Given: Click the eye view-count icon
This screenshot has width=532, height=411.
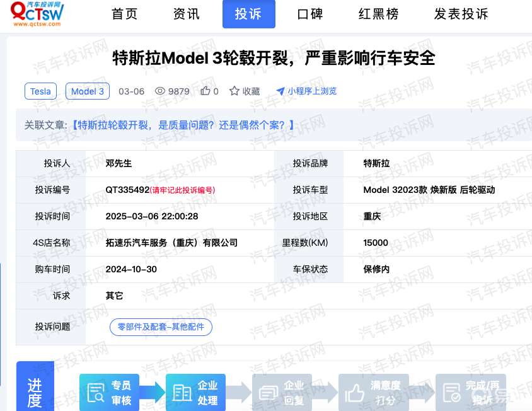Looking at the screenshot, I should coord(160,91).
